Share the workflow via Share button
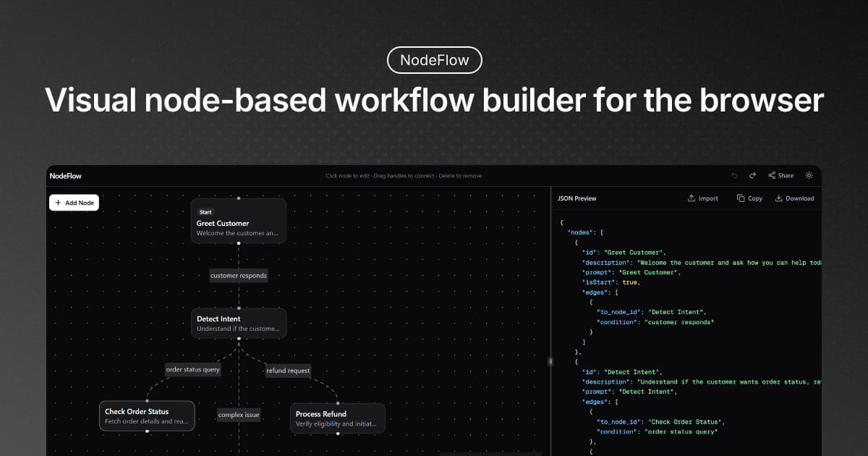The width and height of the screenshot is (868, 456). (780, 176)
